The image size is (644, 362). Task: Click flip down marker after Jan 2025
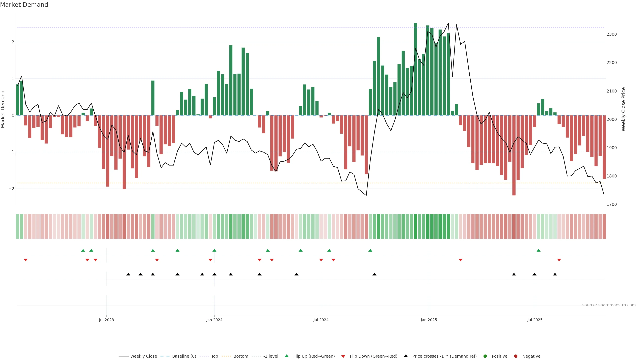click(x=461, y=260)
